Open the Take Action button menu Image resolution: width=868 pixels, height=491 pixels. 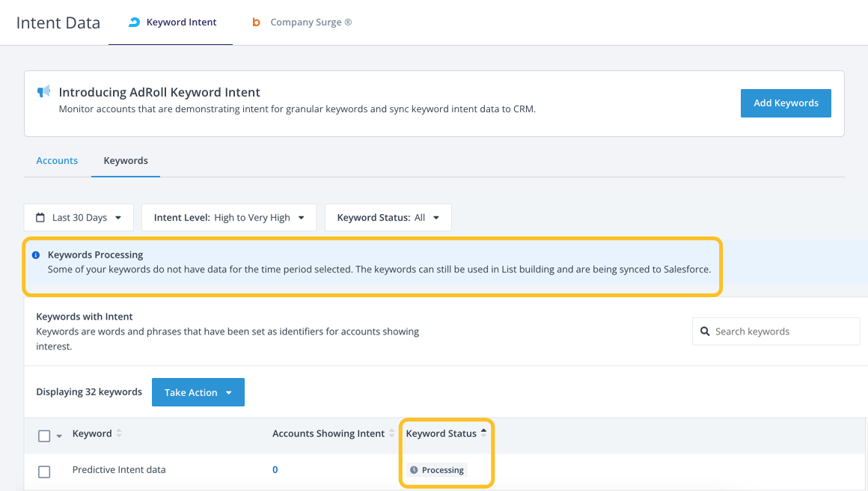point(198,392)
